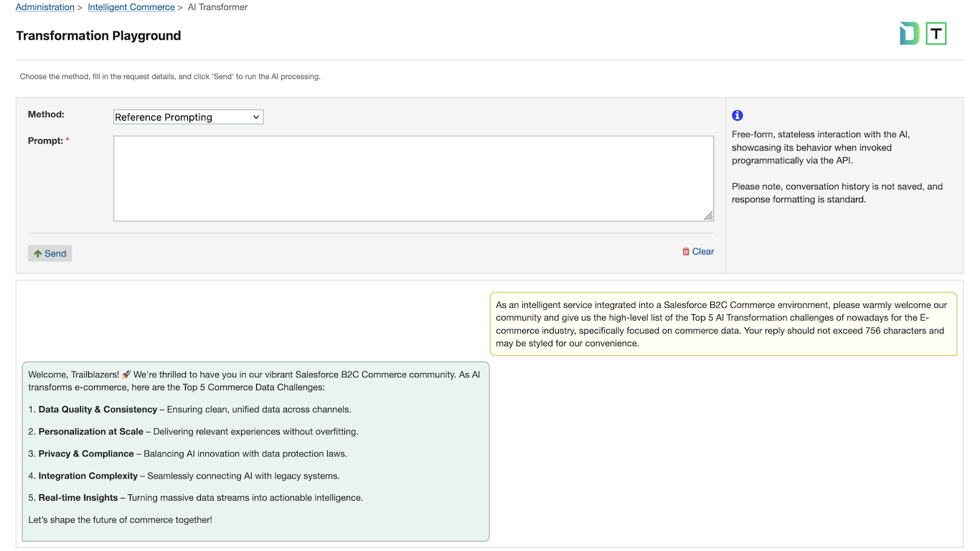The width and height of the screenshot is (980, 551).
Task: Go to Intelligent Commerce breadcrumb
Action: [131, 7]
